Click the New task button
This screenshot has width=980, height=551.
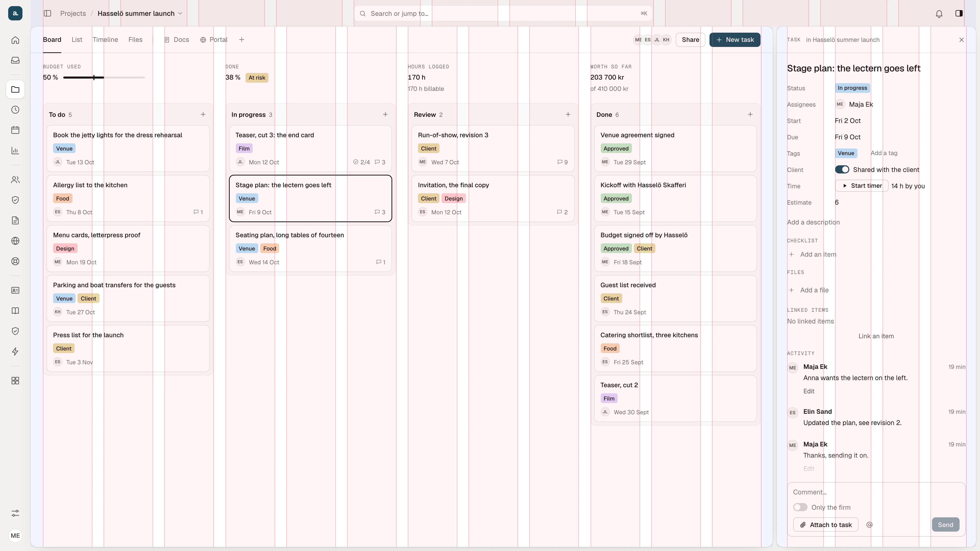735,40
